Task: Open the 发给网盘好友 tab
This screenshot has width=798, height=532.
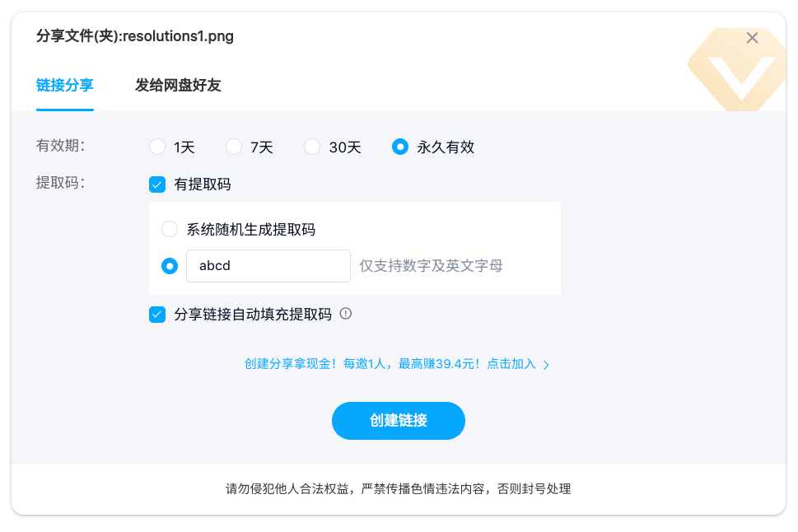Action: point(178,85)
